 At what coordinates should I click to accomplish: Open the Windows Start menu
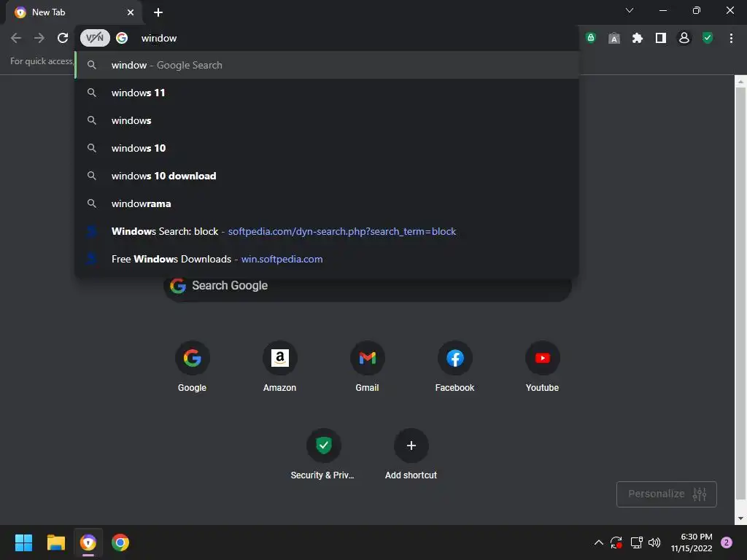point(23,542)
